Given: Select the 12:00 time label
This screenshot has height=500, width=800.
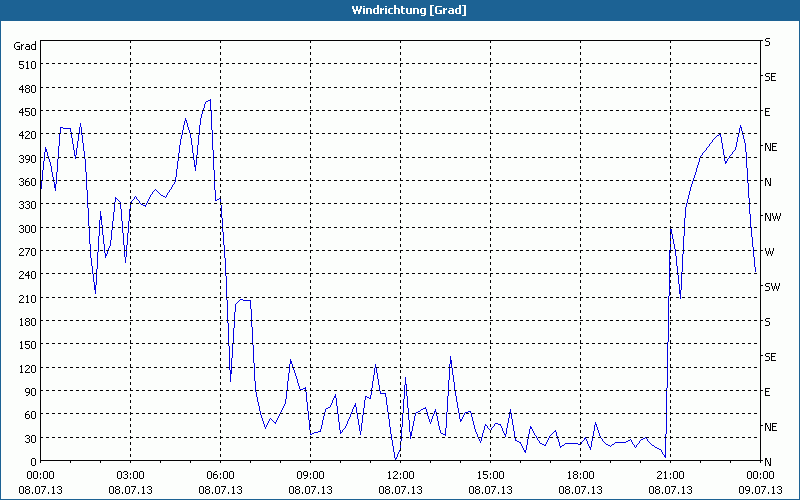Looking at the screenshot, I should coord(401,476).
